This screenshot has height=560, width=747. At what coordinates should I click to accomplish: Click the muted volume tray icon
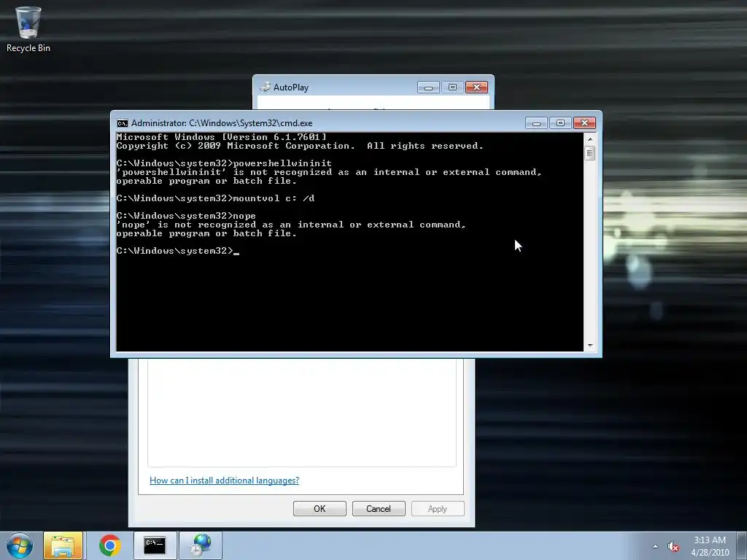pos(673,546)
